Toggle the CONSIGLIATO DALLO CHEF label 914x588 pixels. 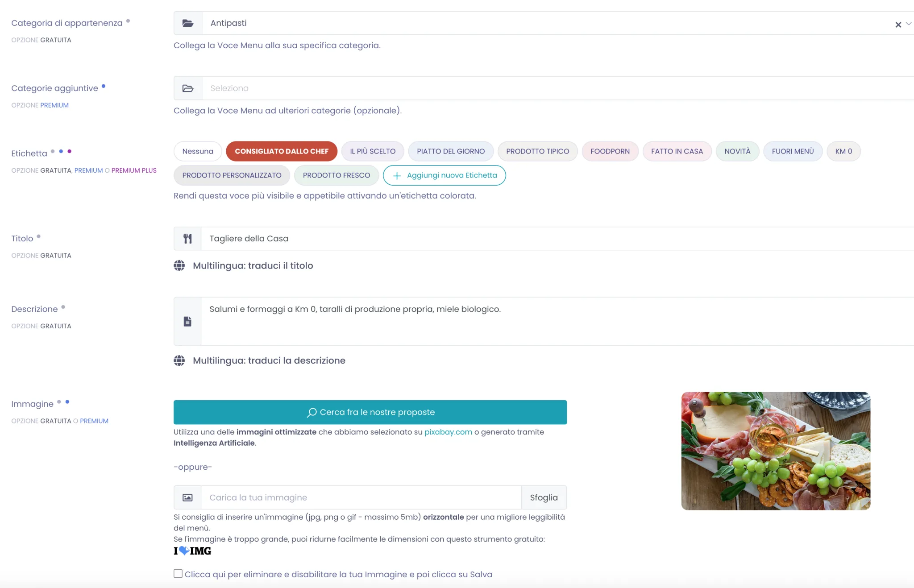pos(282,151)
